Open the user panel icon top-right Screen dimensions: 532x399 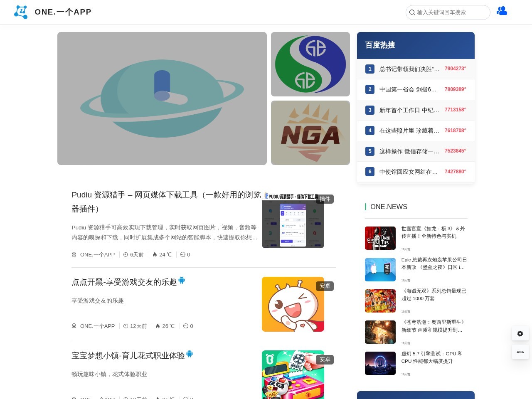[502, 11]
